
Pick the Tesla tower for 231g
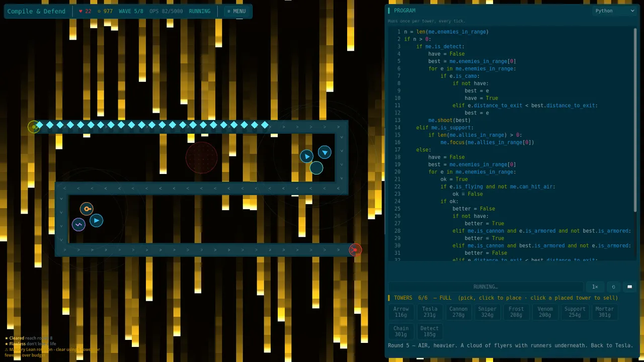(430, 312)
